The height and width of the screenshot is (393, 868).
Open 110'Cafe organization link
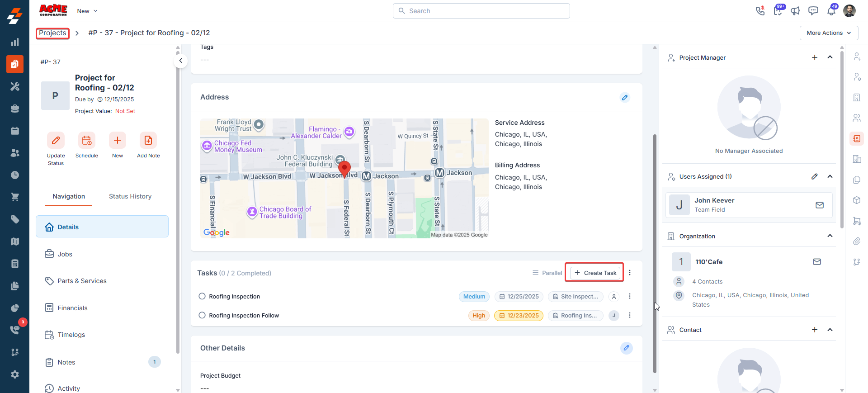click(708, 262)
